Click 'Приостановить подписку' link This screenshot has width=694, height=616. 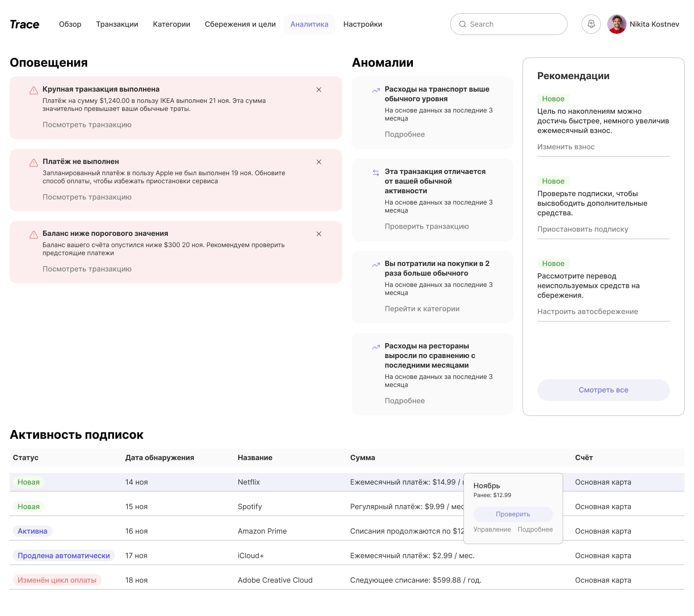tap(583, 229)
